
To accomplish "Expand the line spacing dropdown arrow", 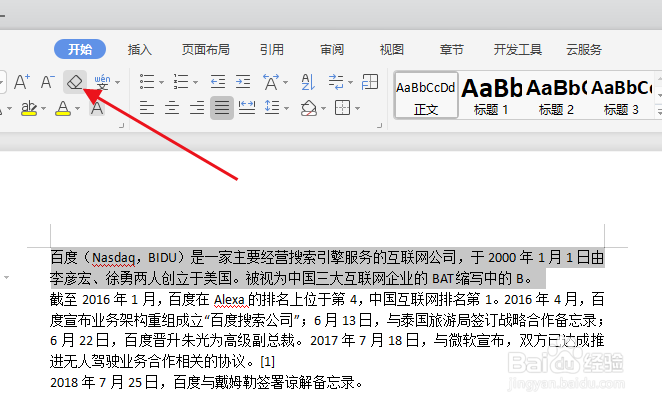I will (x=287, y=109).
